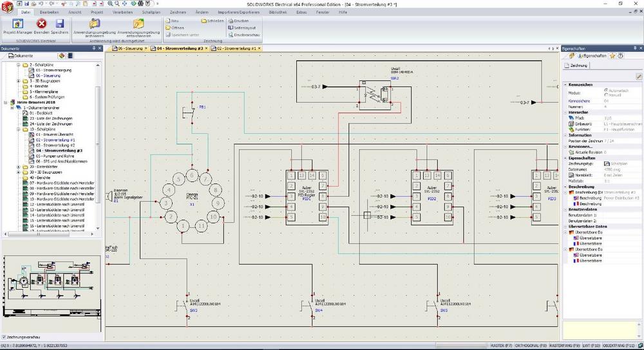Select the Dokumente tab in side panel
The height and width of the screenshot is (350, 644).
coord(21,56)
